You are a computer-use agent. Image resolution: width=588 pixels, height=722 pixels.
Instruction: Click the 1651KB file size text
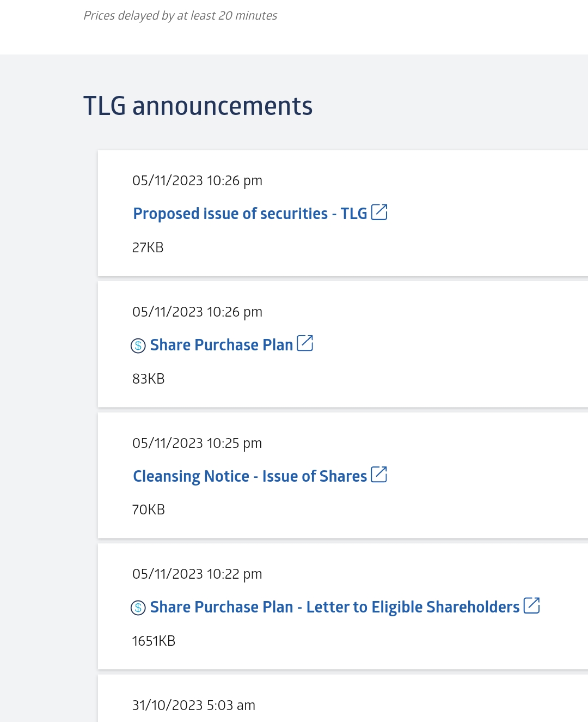[154, 641]
